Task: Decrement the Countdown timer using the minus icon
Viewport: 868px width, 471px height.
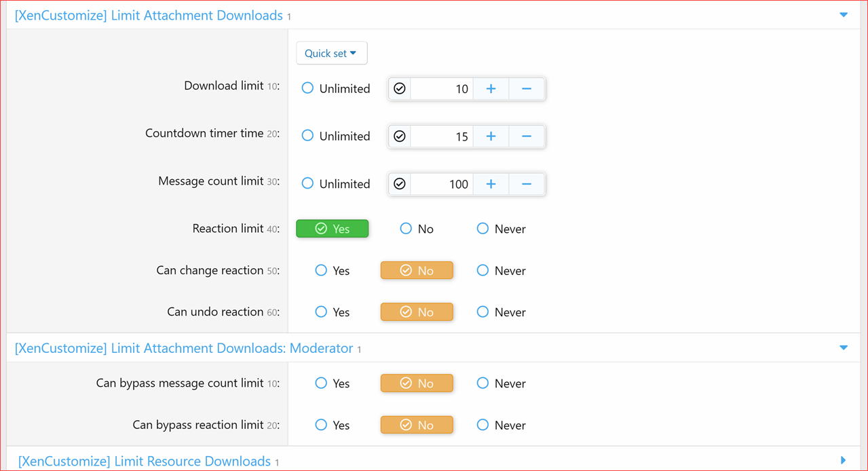Action: [x=527, y=136]
